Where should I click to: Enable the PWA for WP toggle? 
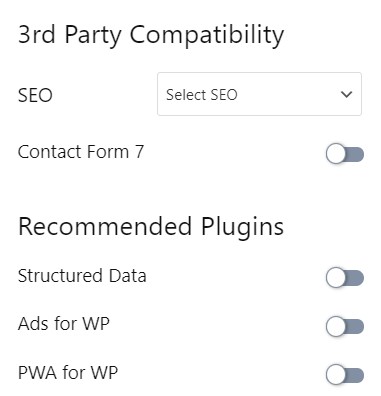coord(345,375)
